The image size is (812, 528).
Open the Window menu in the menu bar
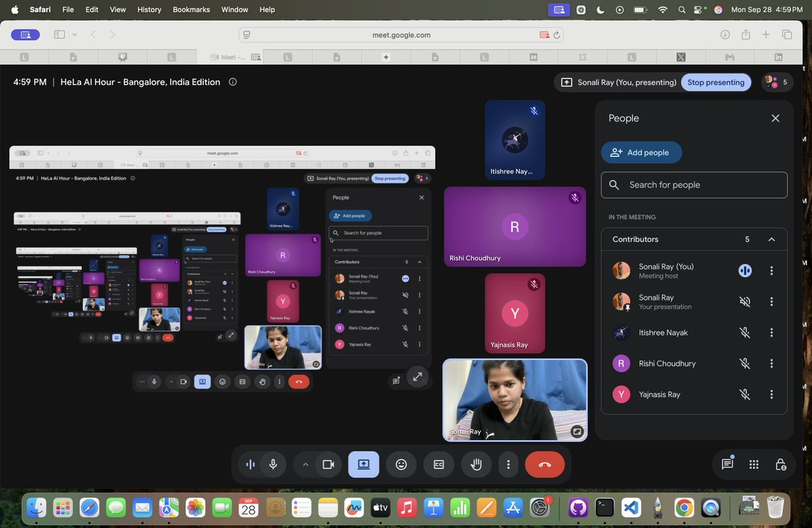[234, 9]
